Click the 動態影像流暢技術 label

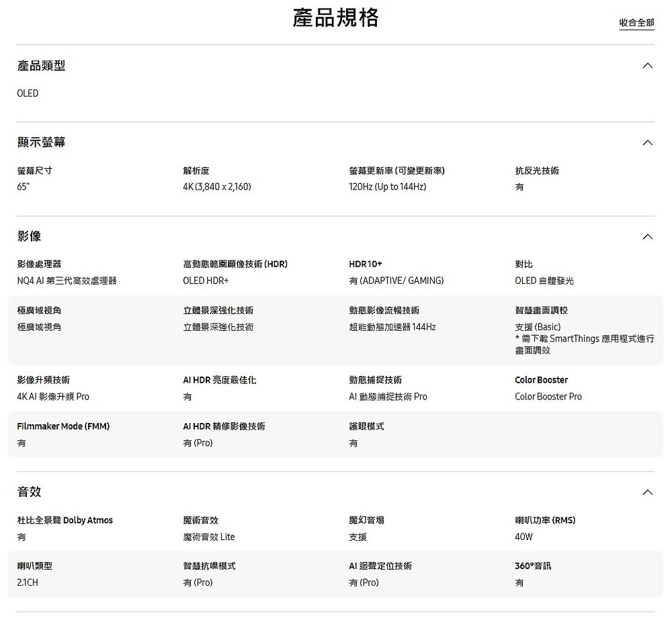(384, 311)
